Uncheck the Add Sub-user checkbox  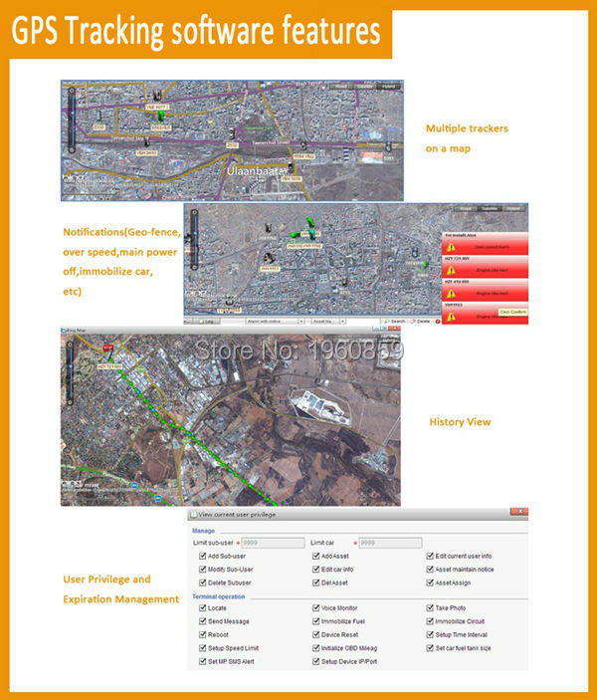(203, 556)
